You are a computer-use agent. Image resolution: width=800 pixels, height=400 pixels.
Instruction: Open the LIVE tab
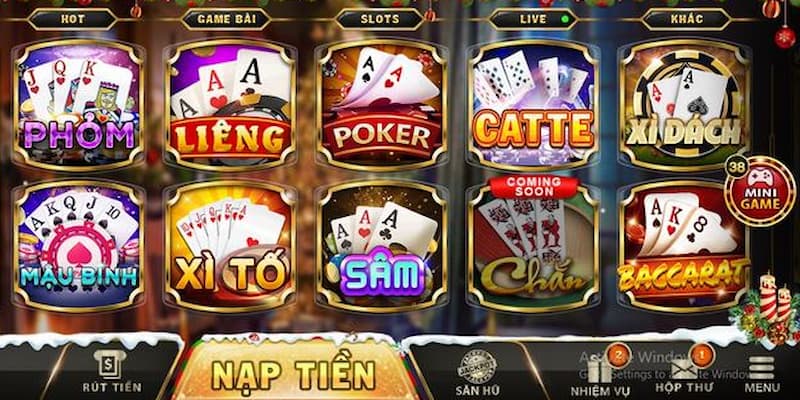click(533, 19)
